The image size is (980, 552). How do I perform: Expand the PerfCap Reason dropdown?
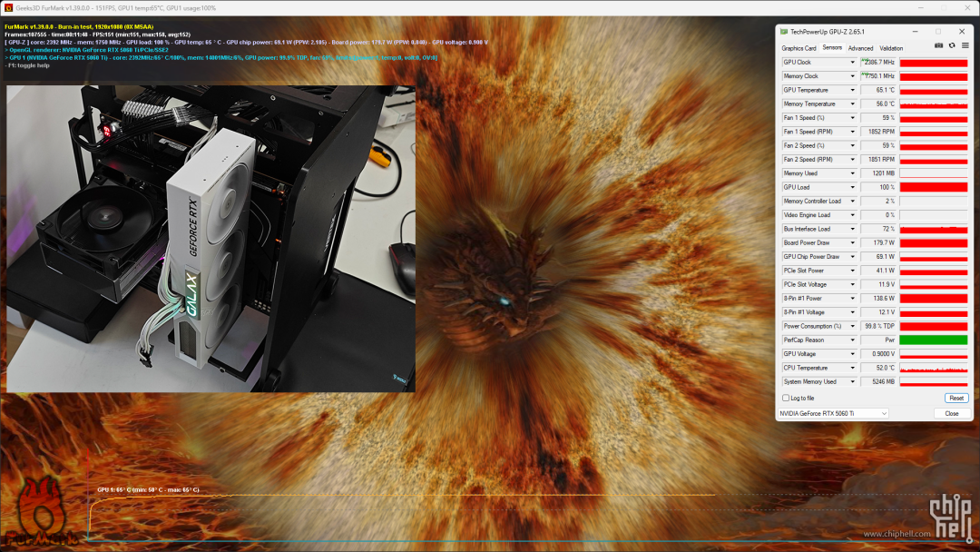tap(852, 340)
